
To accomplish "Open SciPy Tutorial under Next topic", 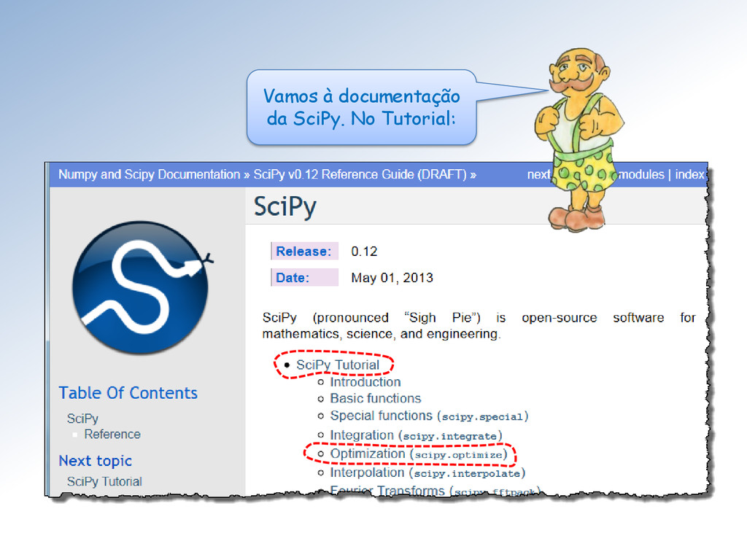I will pyautogui.click(x=104, y=481).
